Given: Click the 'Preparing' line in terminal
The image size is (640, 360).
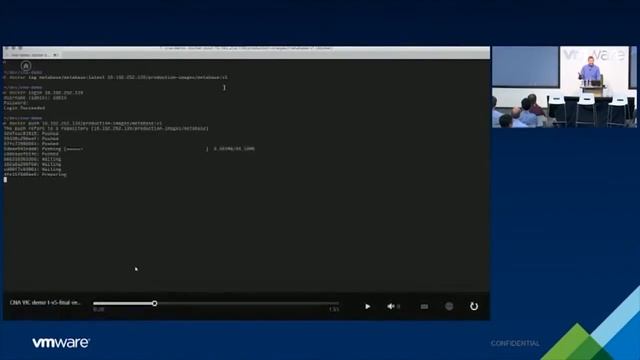Looking at the screenshot, I should 35,175.
